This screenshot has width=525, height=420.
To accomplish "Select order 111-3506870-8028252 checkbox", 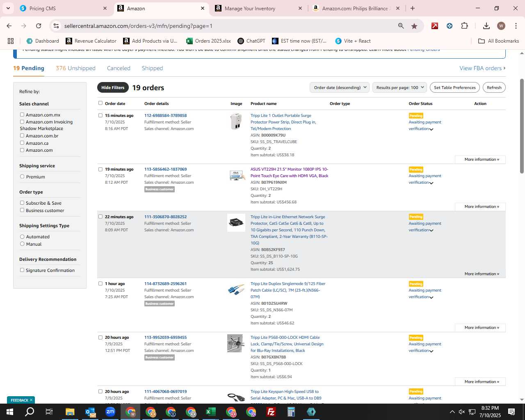I will [x=100, y=217].
